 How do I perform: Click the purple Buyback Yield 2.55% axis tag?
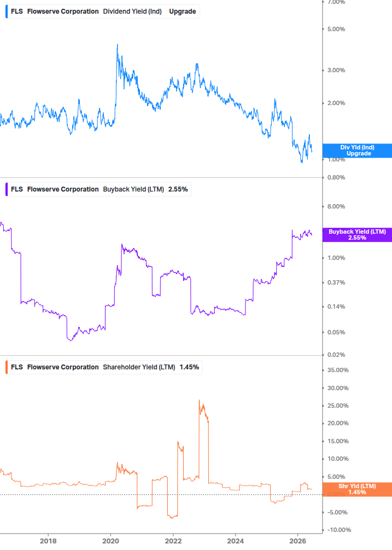pos(357,235)
